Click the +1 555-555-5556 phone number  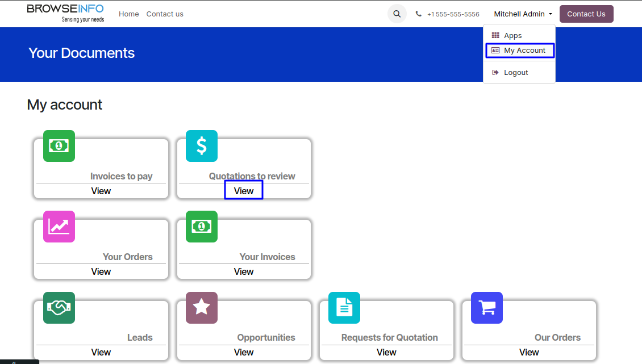pos(453,14)
